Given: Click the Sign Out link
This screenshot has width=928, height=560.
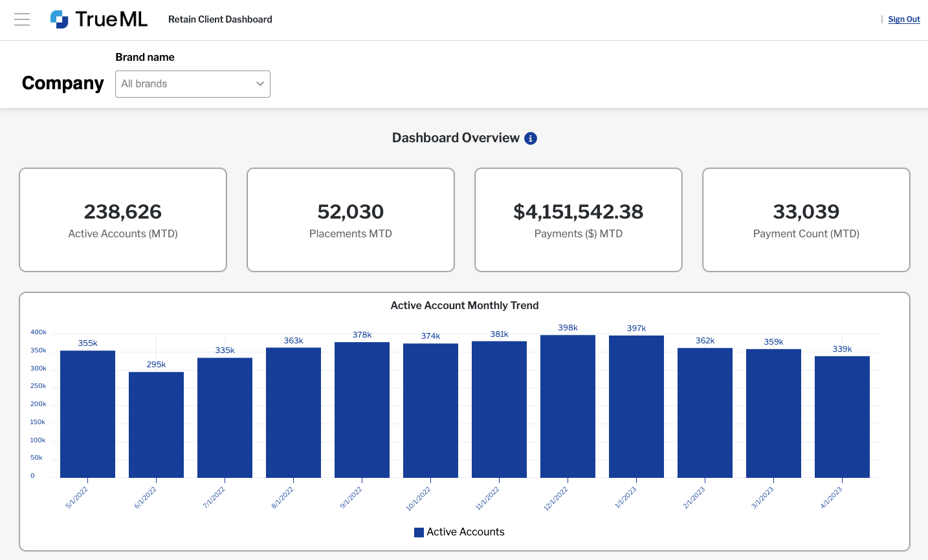Looking at the screenshot, I should (x=903, y=19).
